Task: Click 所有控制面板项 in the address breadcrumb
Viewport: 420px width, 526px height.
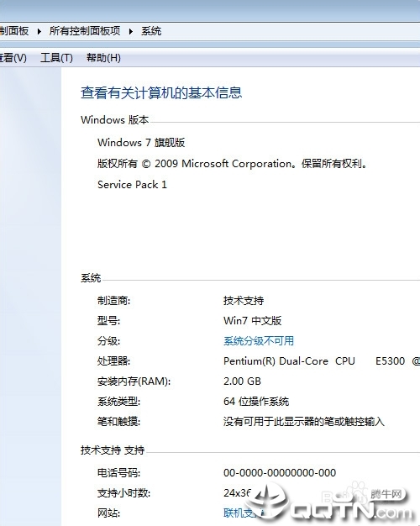Action: (85, 31)
